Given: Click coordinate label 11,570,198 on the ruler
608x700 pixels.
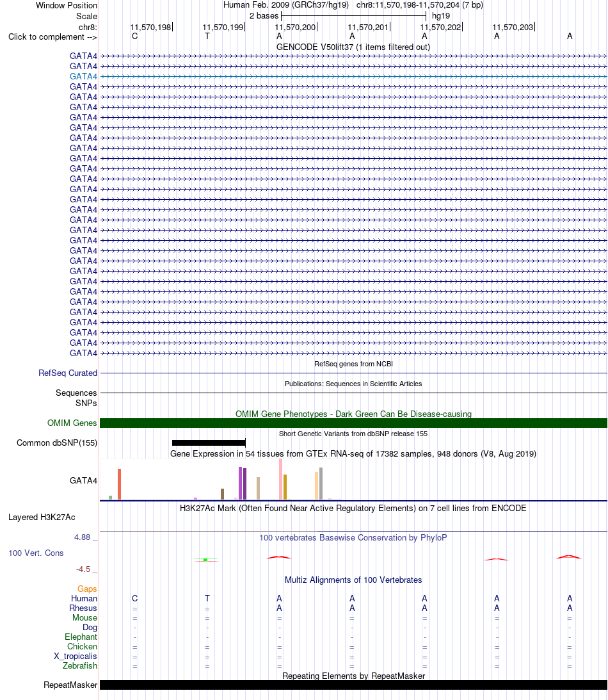Looking at the screenshot, I should click(x=151, y=28).
